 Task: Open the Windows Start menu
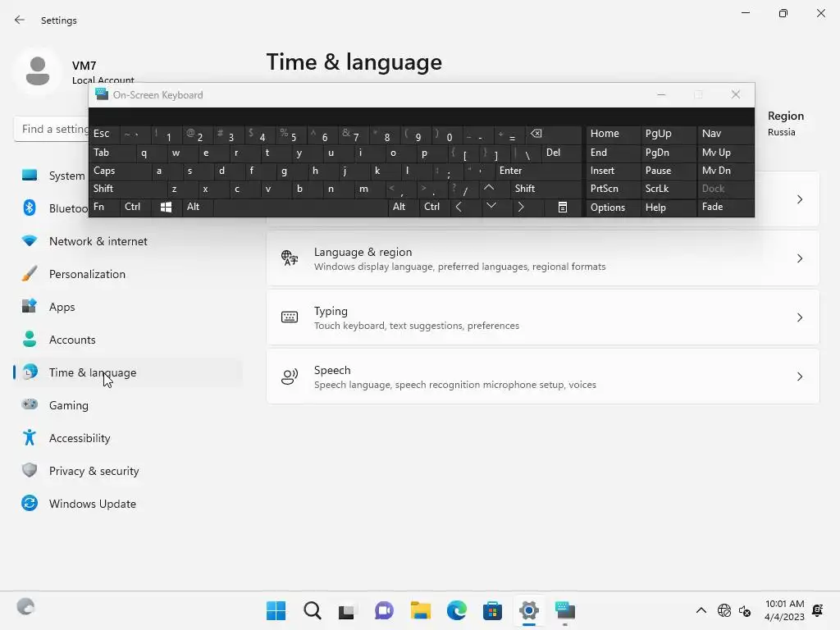(276, 610)
